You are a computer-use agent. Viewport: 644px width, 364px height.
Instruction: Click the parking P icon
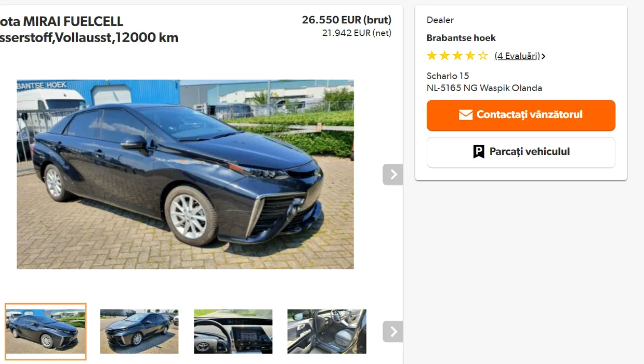pyautogui.click(x=479, y=152)
